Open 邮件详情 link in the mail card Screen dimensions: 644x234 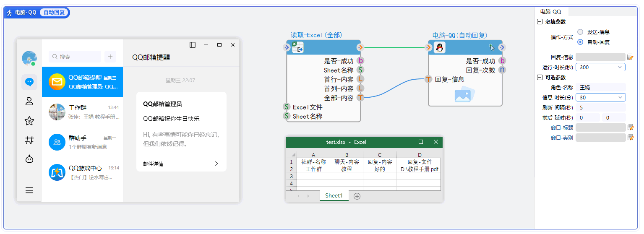[181, 164]
